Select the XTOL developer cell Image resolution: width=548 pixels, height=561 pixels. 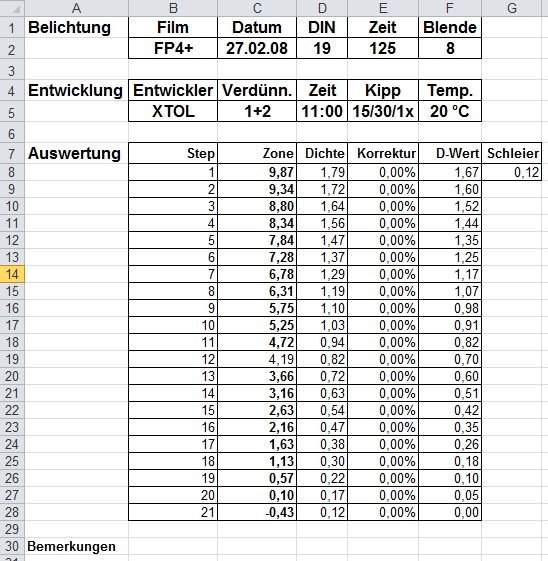click(173, 111)
